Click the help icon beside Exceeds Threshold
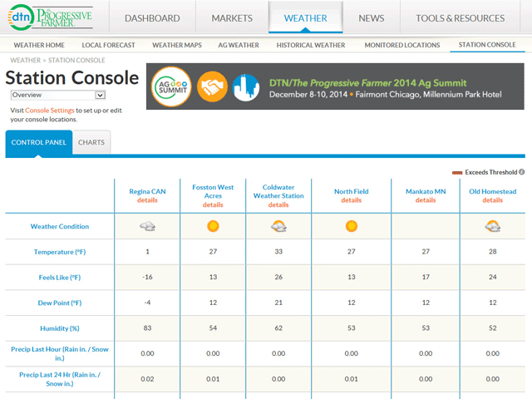This screenshot has height=399, width=532. 521,172
